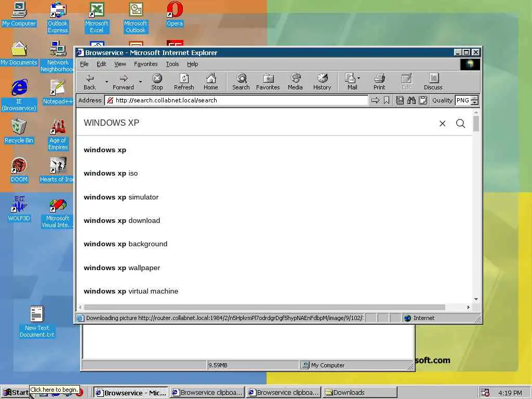Click the Opera desktop icon
532x399 pixels.
(175, 14)
